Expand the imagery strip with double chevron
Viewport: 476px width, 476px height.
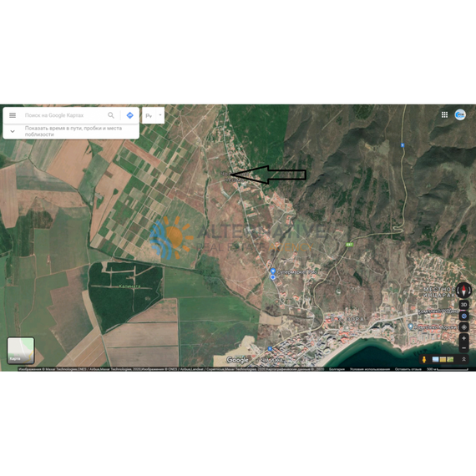click(463, 359)
